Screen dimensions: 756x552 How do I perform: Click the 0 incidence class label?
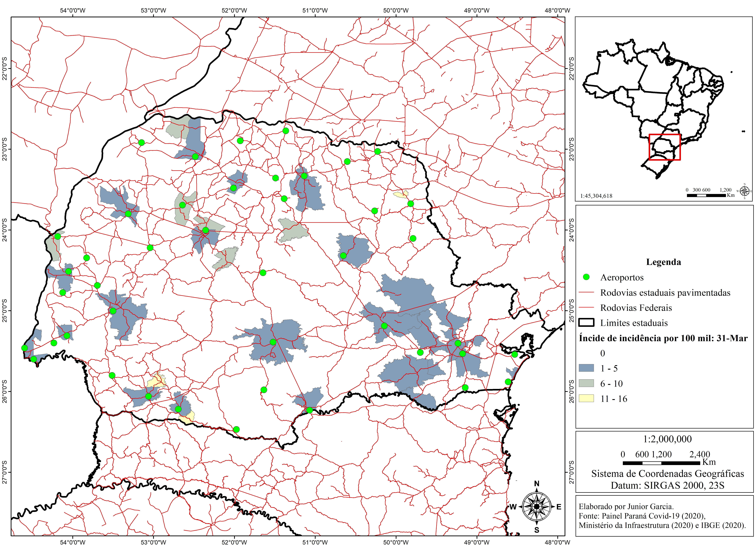click(603, 353)
